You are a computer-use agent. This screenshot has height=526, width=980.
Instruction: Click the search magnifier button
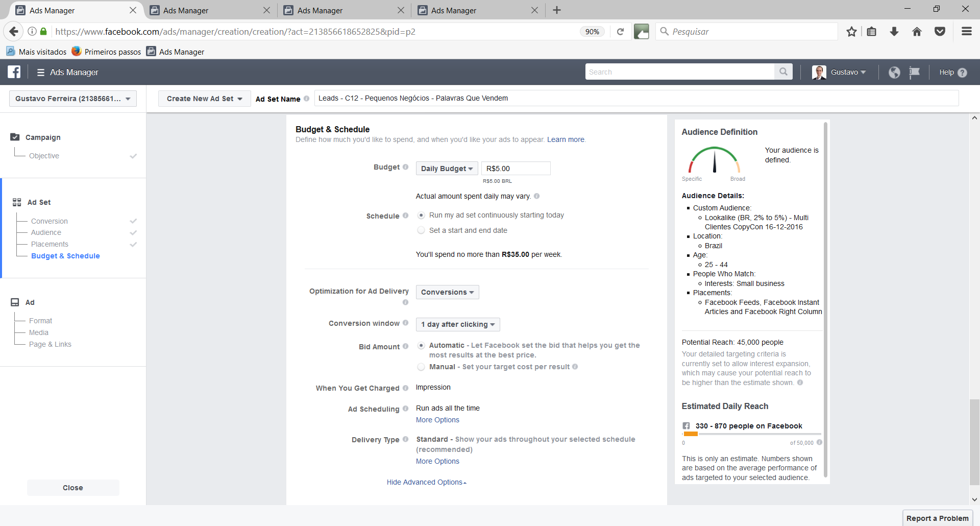click(783, 72)
